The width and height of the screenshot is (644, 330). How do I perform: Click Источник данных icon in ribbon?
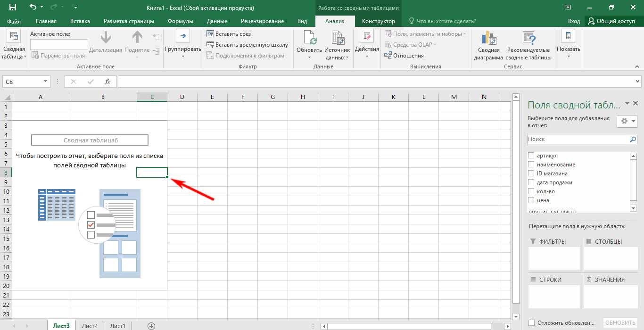tap(337, 38)
